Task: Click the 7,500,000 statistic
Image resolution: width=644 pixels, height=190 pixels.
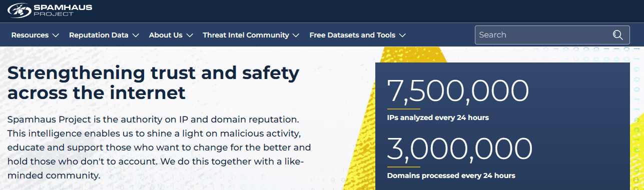Action: pos(458,91)
